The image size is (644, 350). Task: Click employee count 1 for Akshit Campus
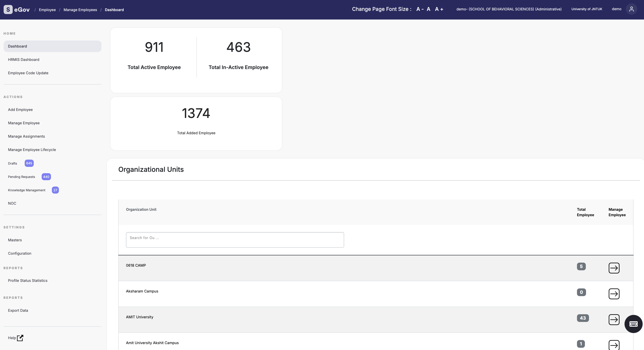click(x=581, y=344)
